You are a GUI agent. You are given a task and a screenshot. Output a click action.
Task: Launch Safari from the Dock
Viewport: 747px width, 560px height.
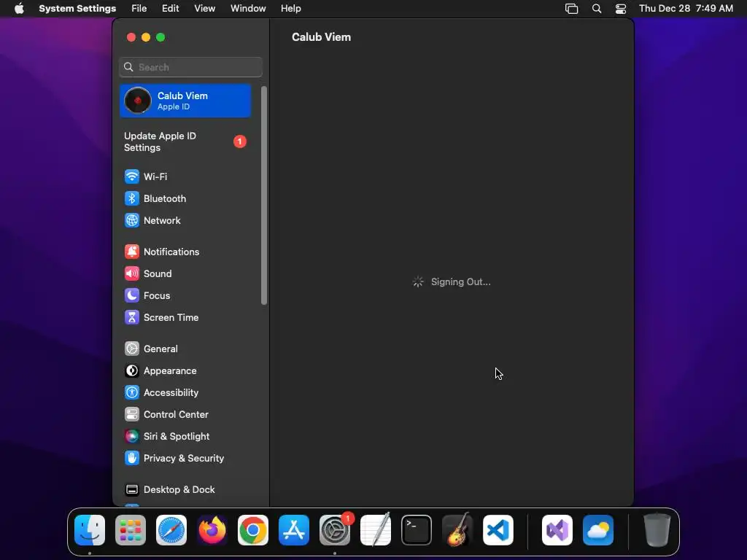[x=171, y=530]
